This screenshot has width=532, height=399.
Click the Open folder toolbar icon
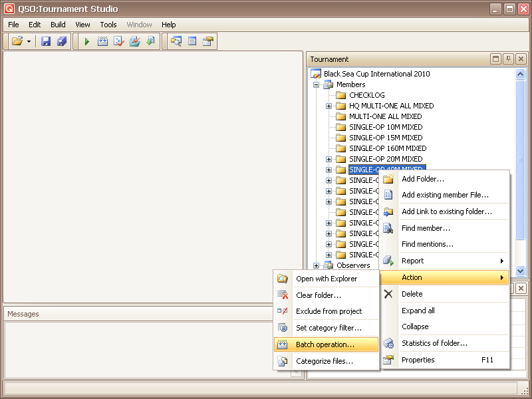[17, 41]
